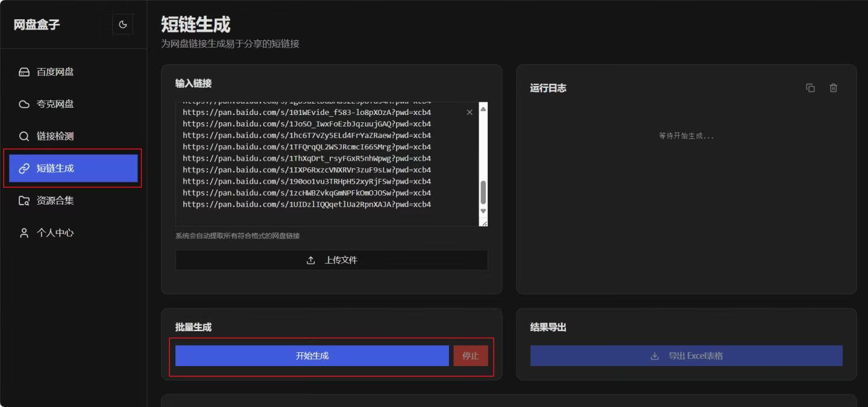Screen dimensions: 868x407
Task: Click the link containing 1UIDzlIQQqetlUa2RpnXAJA
Action: (307, 204)
